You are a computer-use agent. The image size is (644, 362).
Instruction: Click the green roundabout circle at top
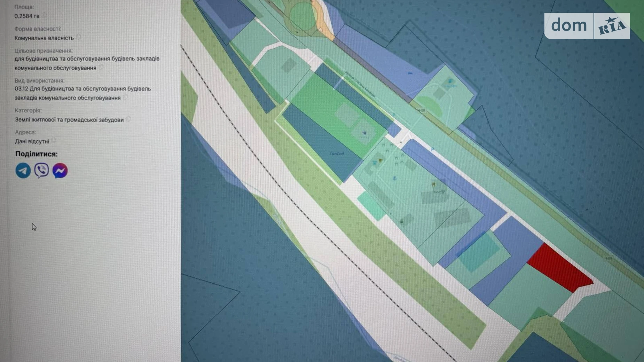301,16
